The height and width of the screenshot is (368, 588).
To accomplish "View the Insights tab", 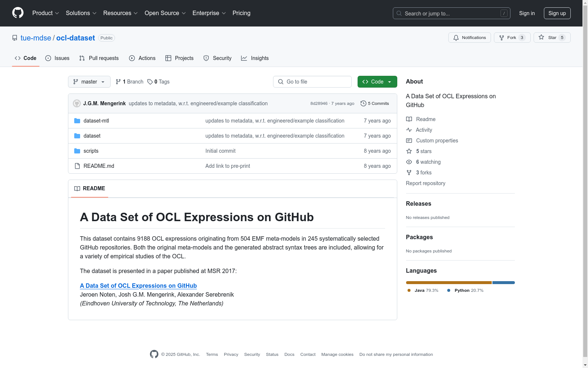I will click(255, 58).
